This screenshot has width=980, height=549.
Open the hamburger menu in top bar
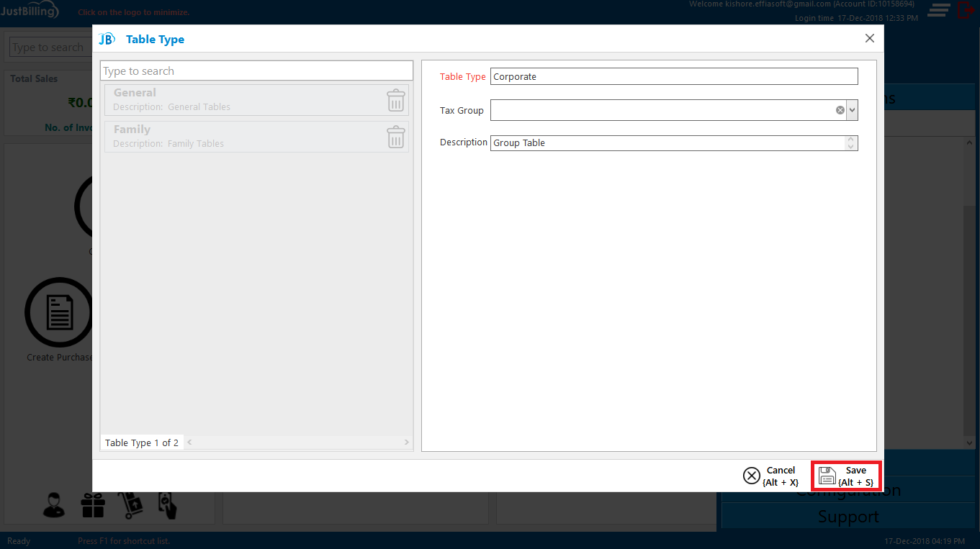click(938, 10)
